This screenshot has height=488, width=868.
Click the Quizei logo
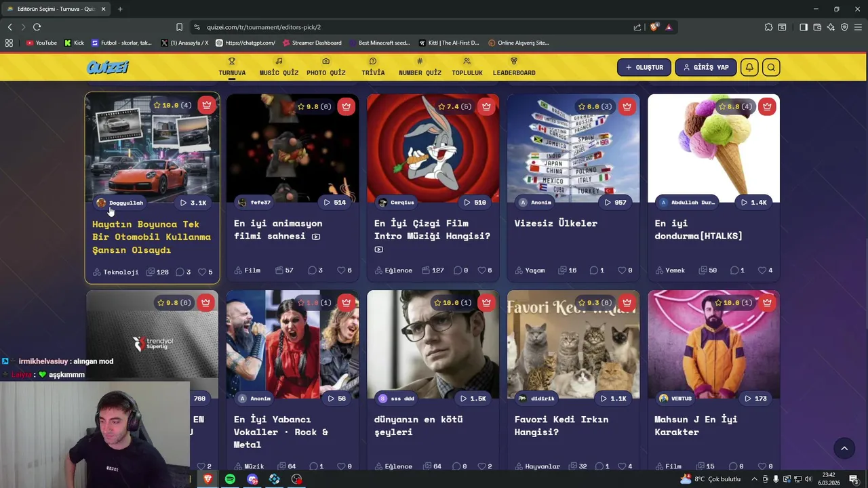(108, 67)
